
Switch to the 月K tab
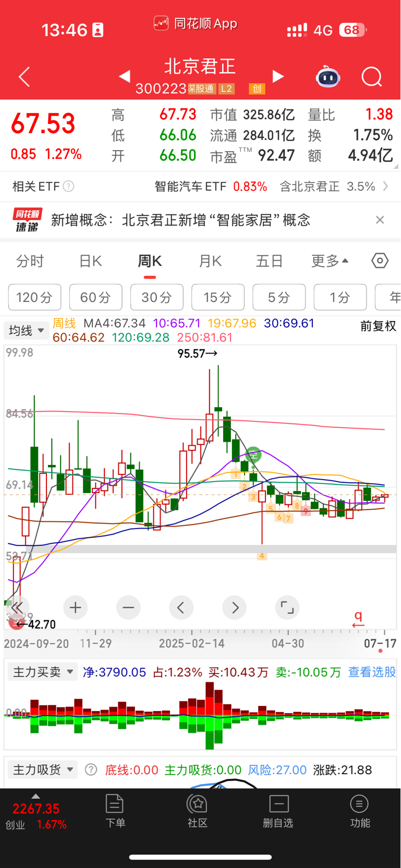pyautogui.click(x=210, y=261)
